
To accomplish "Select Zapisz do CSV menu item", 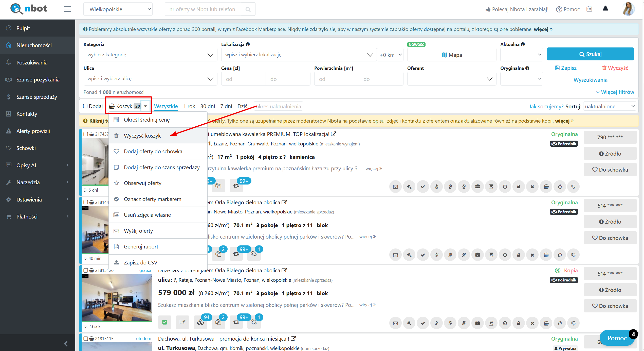I will pyautogui.click(x=140, y=262).
